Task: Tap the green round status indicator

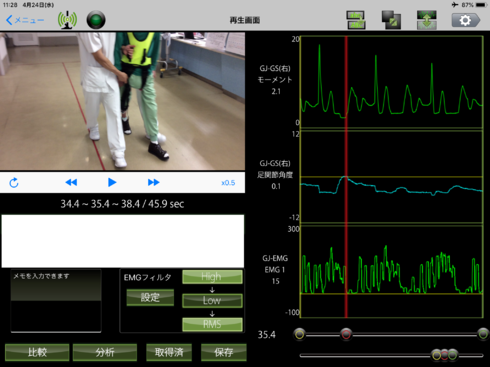Action: pyautogui.click(x=96, y=20)
